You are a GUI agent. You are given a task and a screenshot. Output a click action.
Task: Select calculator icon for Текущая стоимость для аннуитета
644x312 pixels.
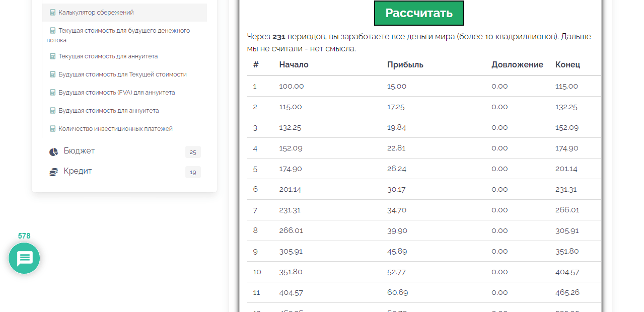(x=52, y=56)
